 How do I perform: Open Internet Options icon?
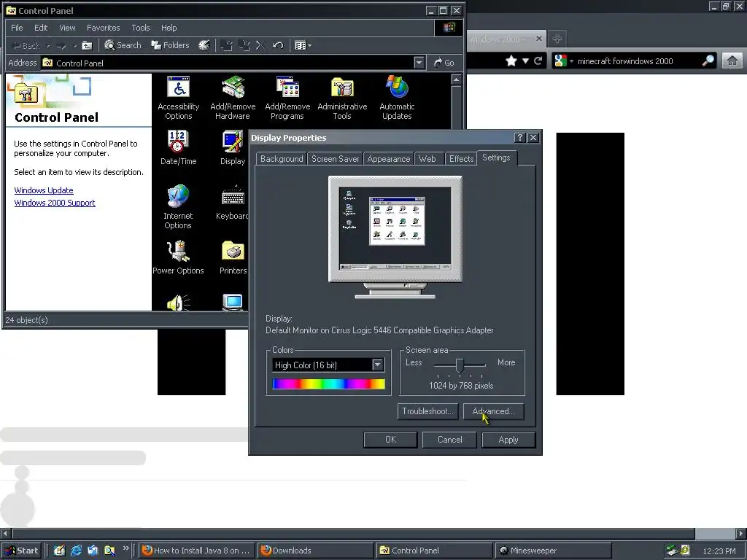tap(178, 206)
